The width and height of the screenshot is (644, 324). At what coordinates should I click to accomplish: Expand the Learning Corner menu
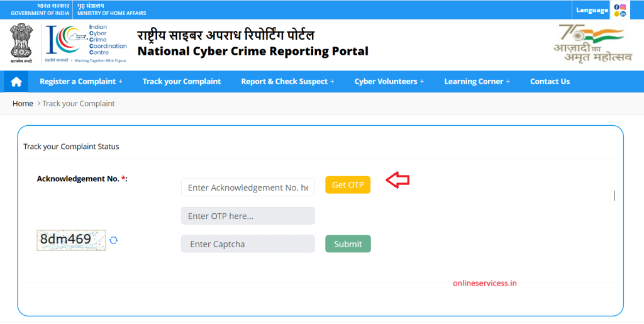pos(477,81)
